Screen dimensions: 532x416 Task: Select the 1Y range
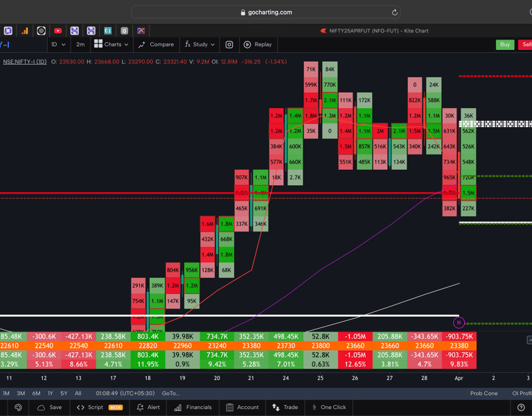pos(50,393)
